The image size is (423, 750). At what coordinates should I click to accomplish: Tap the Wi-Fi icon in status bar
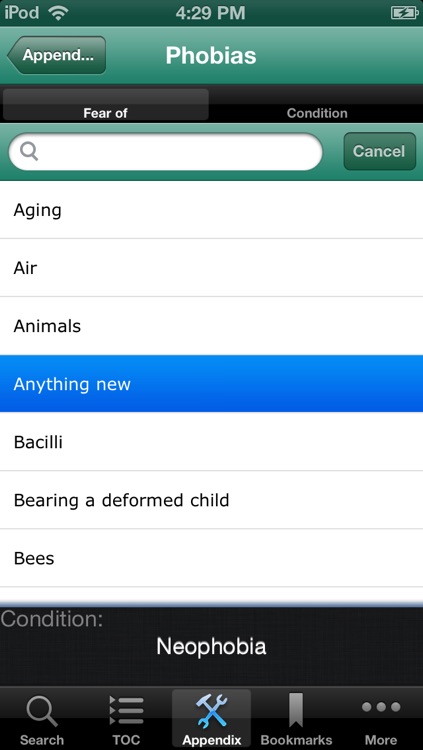(x=58, y=14)
